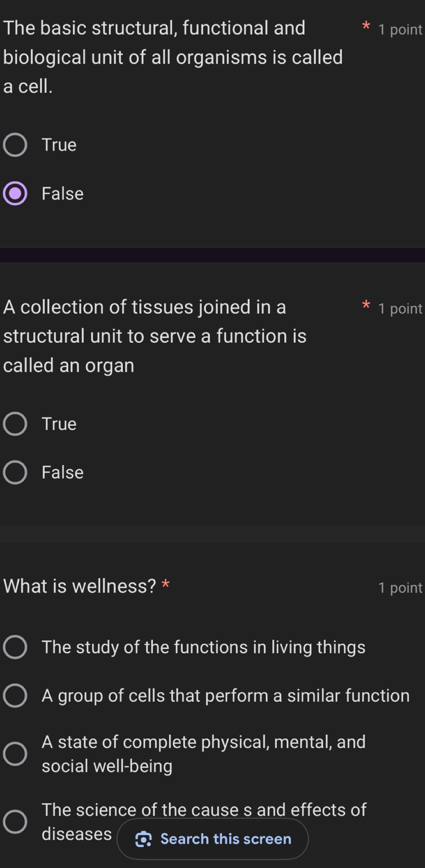The image size is (425, 868).
Task: Choose False for the organ statement
Action: [15, 473]
